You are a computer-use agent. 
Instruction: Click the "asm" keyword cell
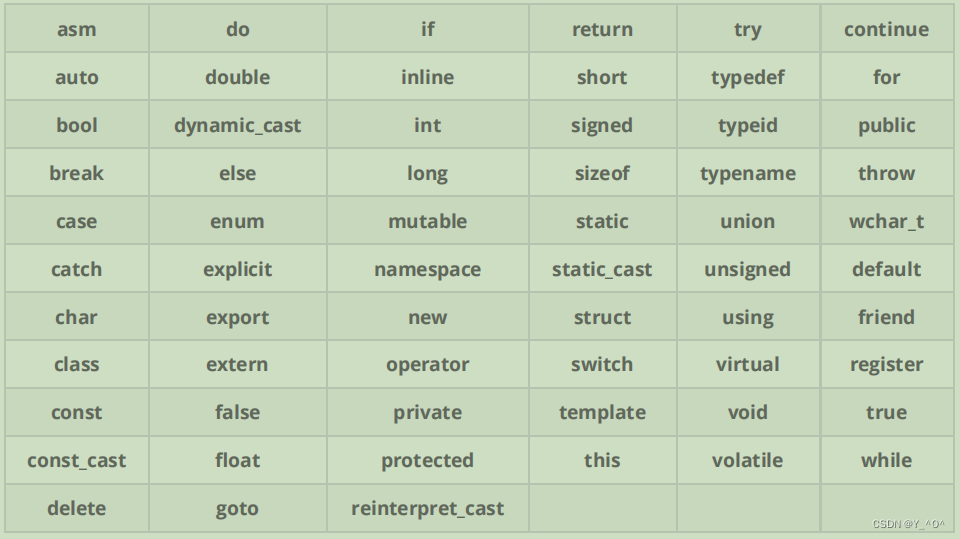coord(76,29)
